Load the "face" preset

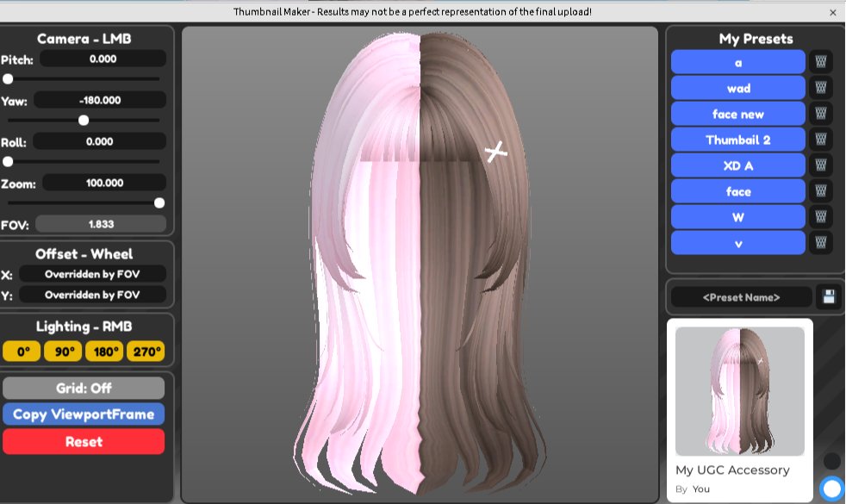tap(738, 191)
